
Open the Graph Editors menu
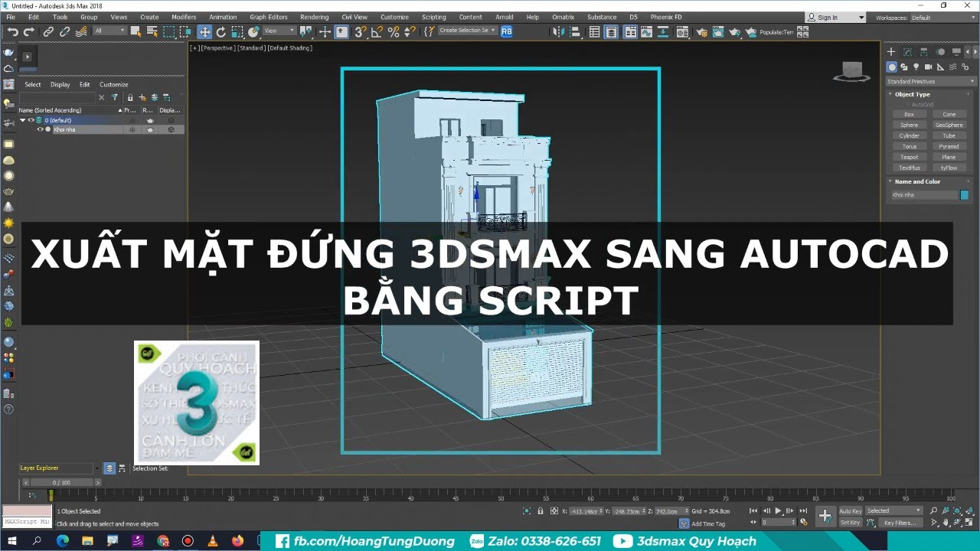(x=269, y=17)
